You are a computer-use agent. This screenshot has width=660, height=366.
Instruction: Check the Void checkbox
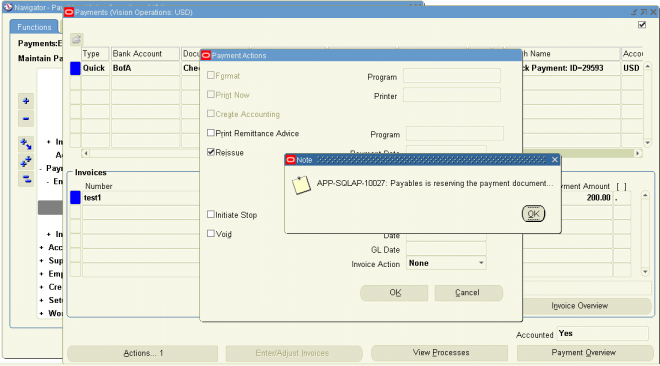click(211, 233)
